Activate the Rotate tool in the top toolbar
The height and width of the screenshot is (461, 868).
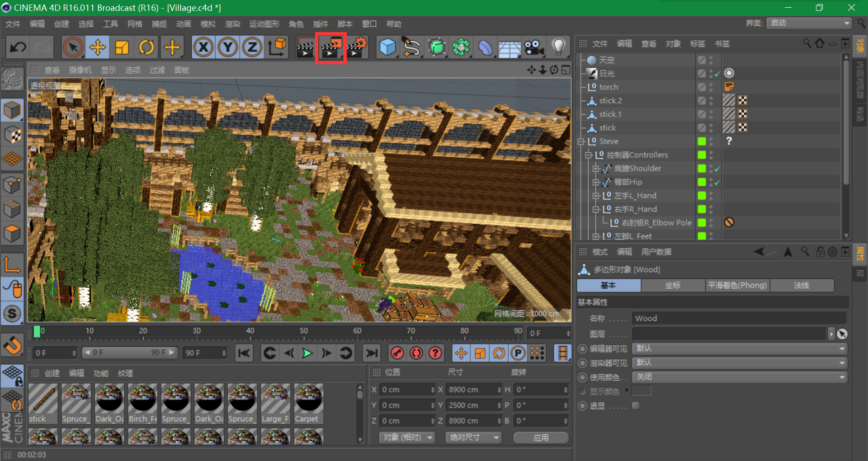(x=146, y=47)
